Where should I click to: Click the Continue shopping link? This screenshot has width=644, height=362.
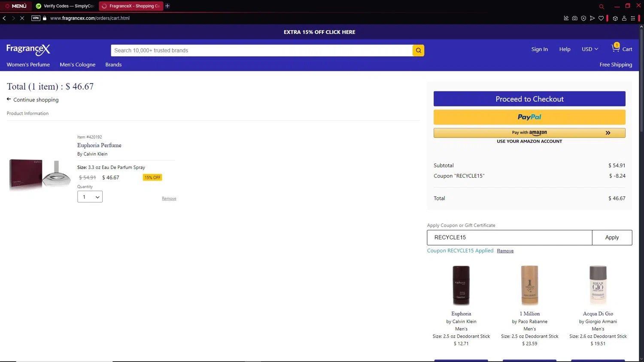click(33, 100)
